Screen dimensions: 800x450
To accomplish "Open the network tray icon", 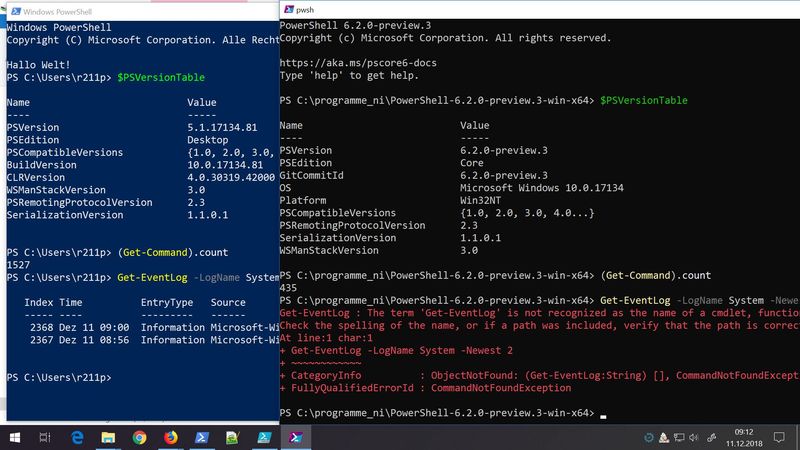I will pyautogui.click(x=679, y=437).
